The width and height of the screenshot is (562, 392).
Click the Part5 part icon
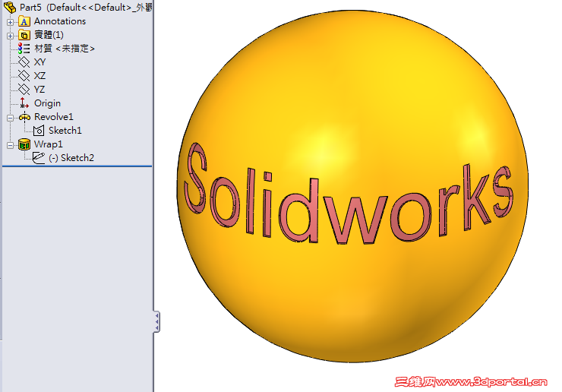[10, 7]
